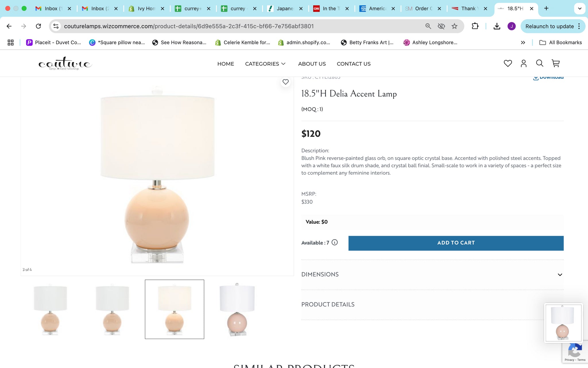Image resolution: width=588 pixels, height=368 pixels.
Task: Click the wishlist heart in the site header
Action: [x=508, y=63]
